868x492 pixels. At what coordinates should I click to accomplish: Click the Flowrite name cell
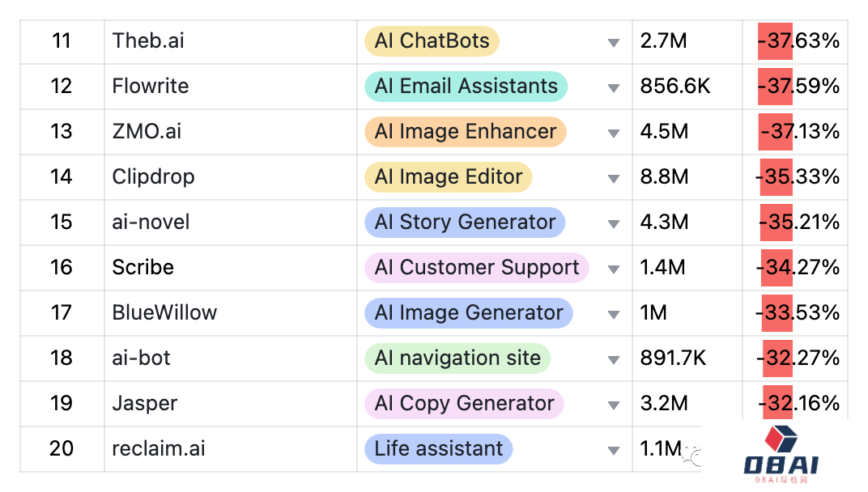coord(231,87)
